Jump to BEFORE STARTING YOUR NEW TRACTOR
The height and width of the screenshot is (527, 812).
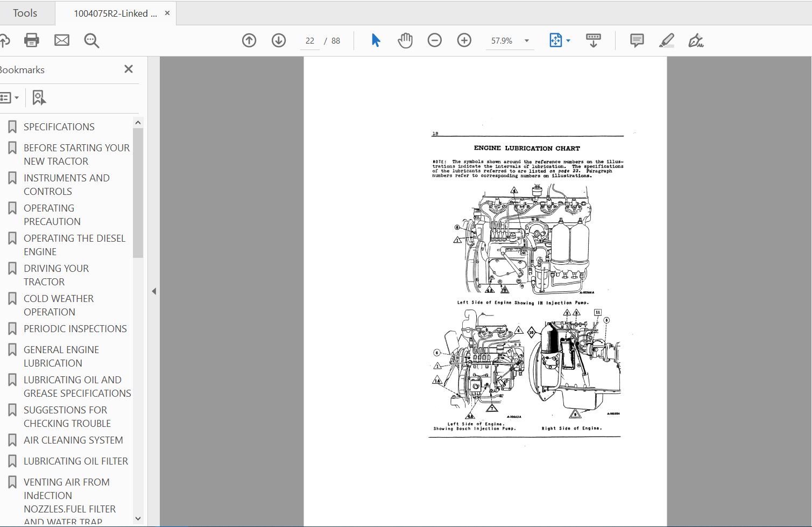pos(77,154)
